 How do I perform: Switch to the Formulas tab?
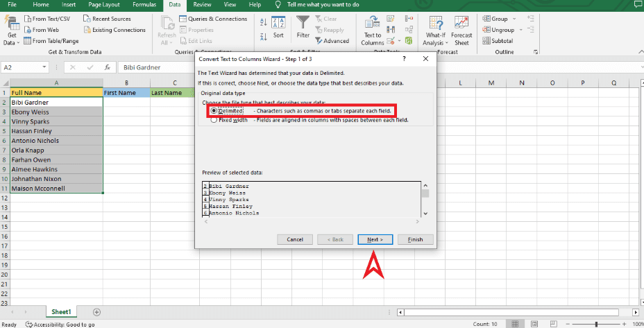144,5
